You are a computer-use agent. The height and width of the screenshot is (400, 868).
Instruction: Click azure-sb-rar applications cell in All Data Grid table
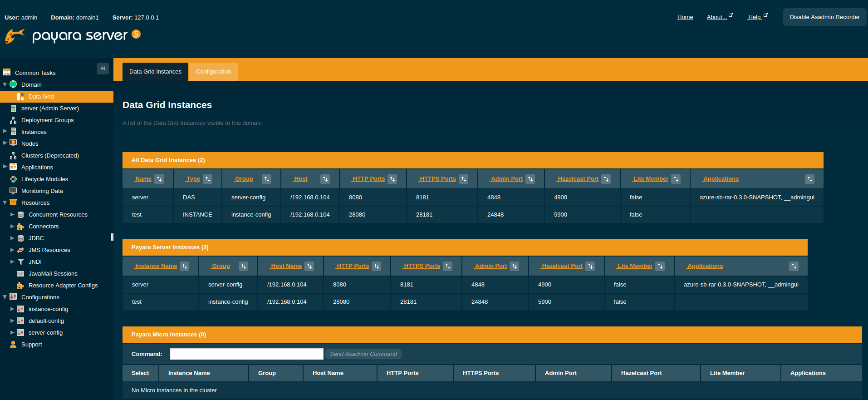point(757,198)
